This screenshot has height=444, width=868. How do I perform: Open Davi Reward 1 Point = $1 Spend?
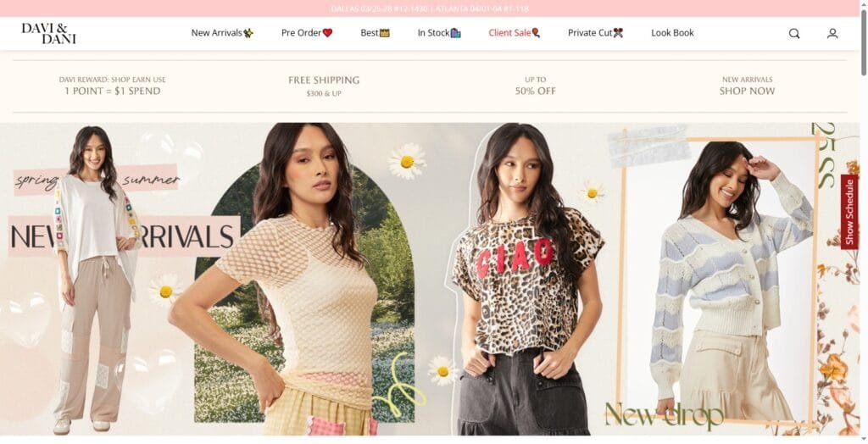(113, 86)
